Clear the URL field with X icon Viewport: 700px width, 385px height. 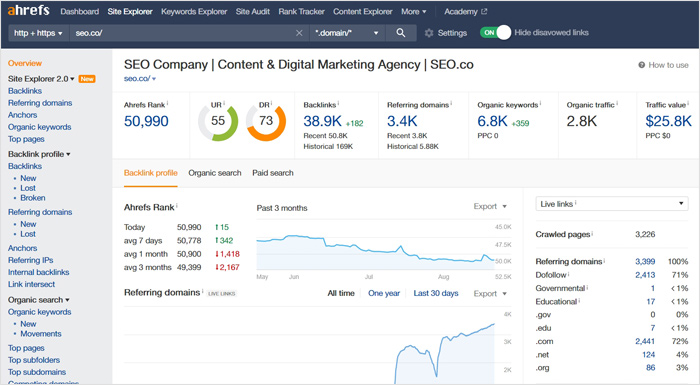tap(299, 33)
